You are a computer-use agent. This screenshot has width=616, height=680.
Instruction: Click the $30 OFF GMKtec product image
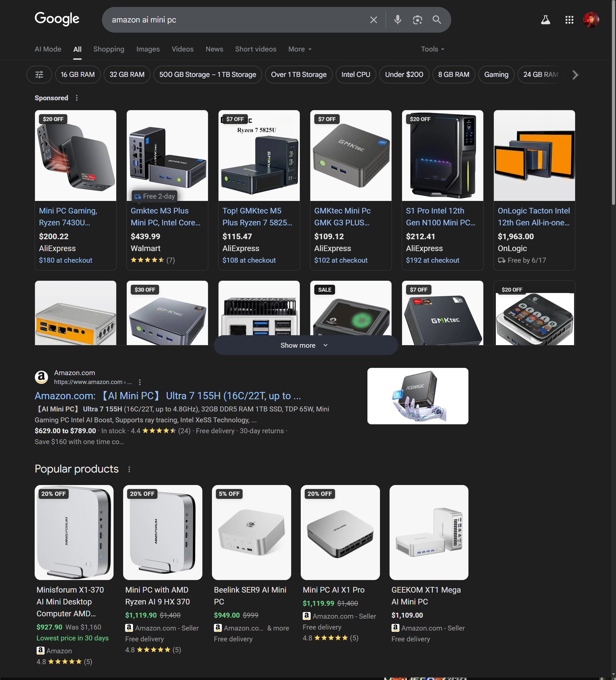point(167,313)
